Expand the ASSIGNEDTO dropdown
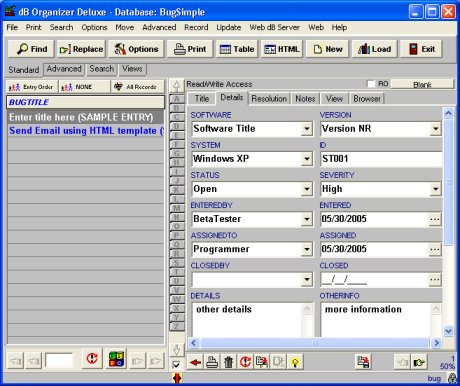The width and height of the screenshot is (460, 386). [x=307, y=249]
